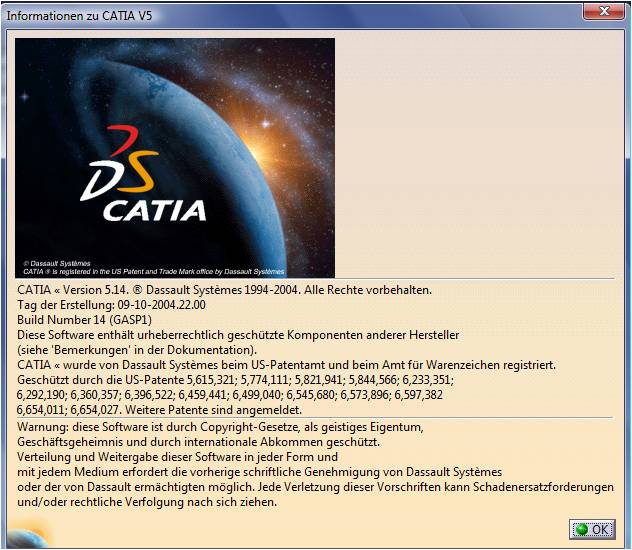Click 'CATIA ® is registered in the US Patent' caption
The width and height of the screenshot is (632, 550).
click(x=154, y=272)
